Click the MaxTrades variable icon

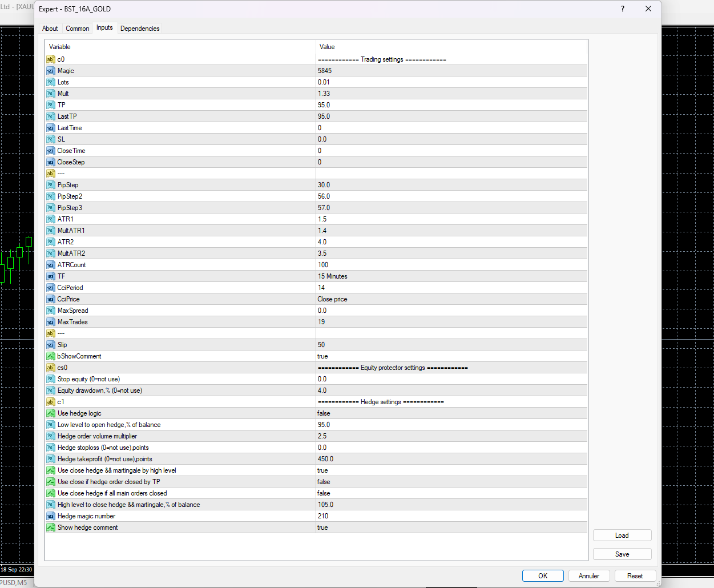click(51, 322)
